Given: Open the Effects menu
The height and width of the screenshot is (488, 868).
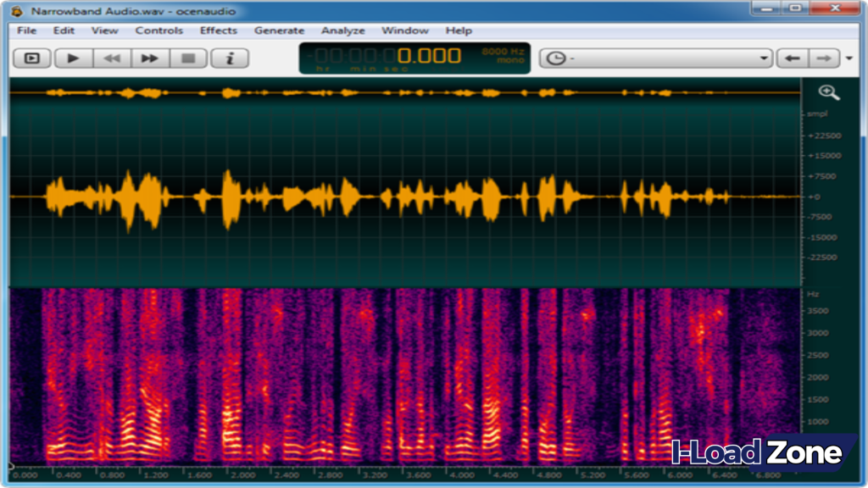Looking at the screenshot, I should [218, 30].
